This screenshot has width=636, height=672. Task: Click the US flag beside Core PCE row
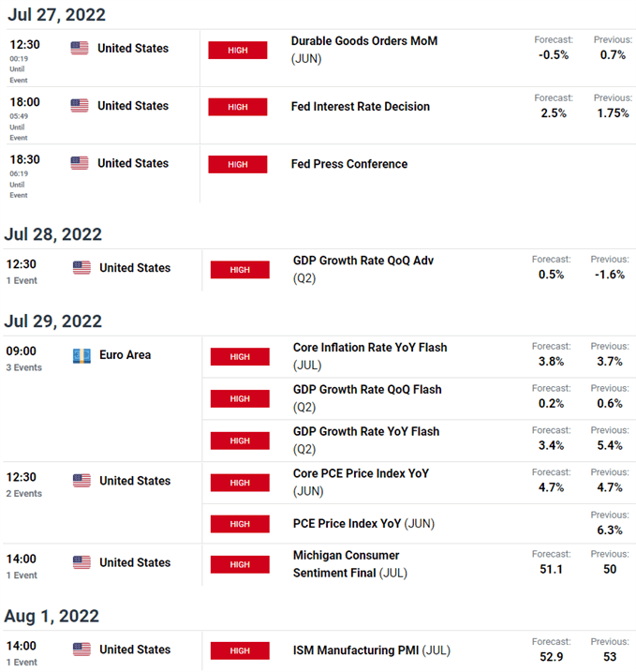(81, 481)
